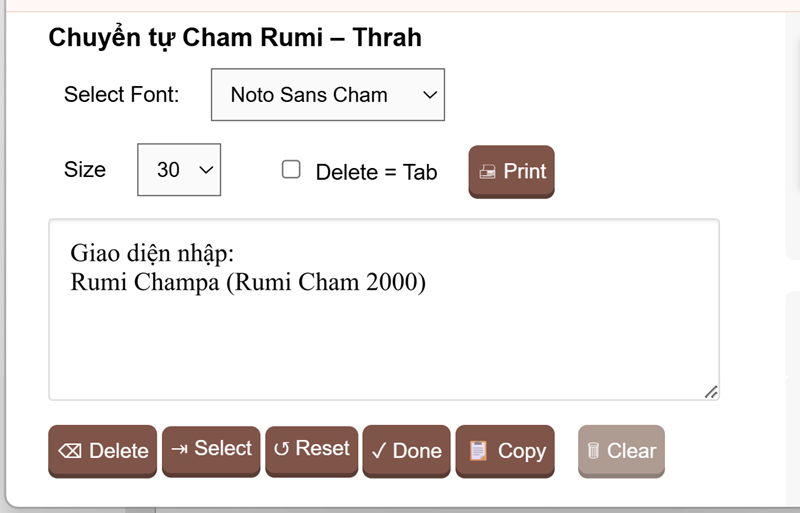The image size is (800, 513).
Task: Click the "Delete = Tab" label text
Action: pos(376,172)
